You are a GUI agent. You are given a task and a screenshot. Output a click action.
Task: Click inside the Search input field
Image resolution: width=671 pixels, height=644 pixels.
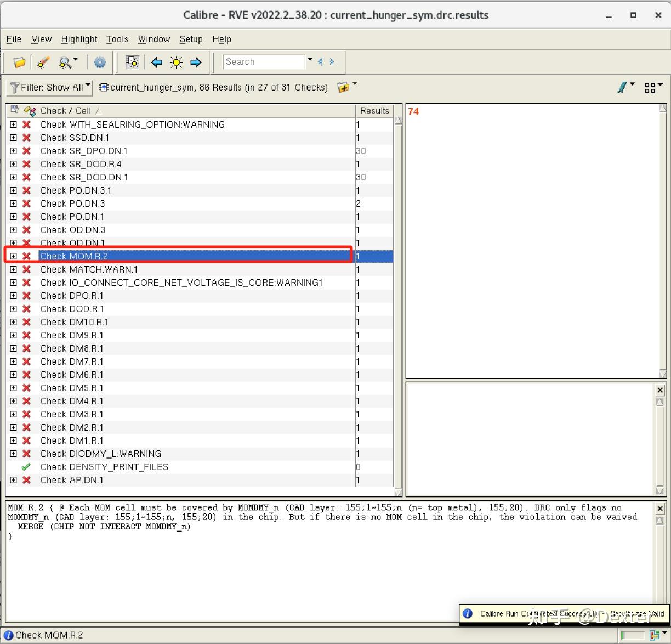[x=264, y=62]
